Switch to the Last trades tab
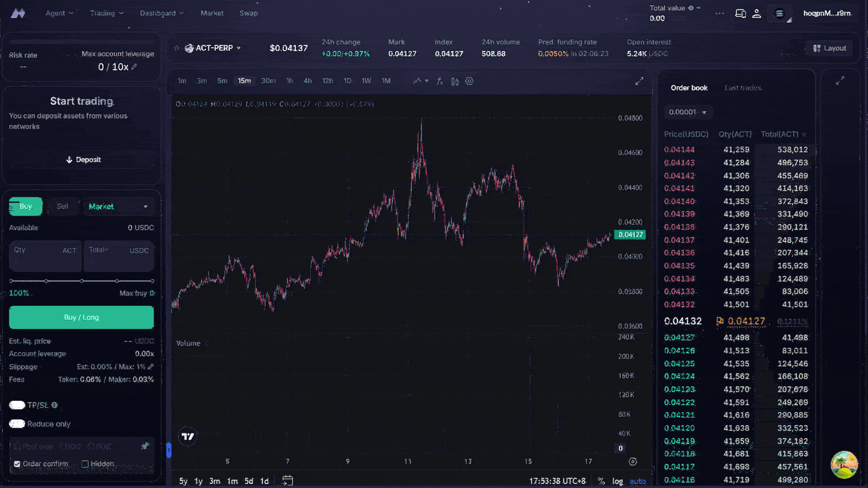Image resolution: width=868 pixels, height=488 pixels. (743, 88)
